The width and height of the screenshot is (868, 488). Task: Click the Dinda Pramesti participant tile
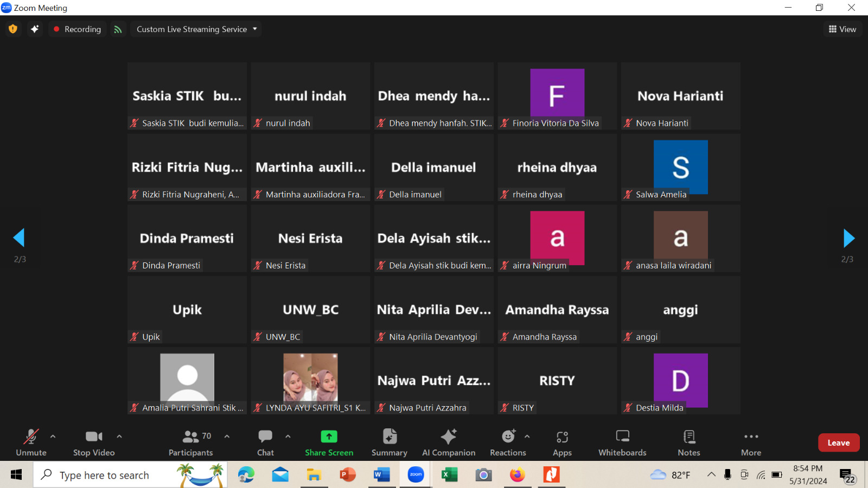click(187, 238)
